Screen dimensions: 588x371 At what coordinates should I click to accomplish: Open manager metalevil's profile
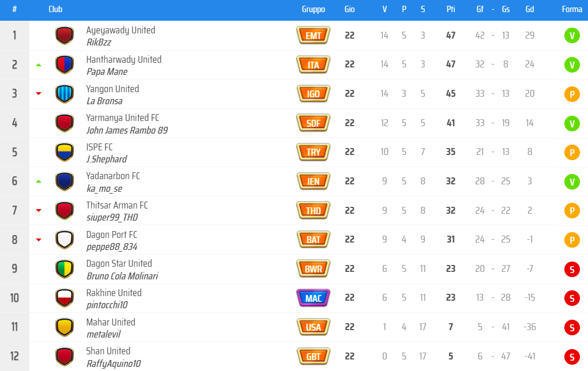click(103, 334)
